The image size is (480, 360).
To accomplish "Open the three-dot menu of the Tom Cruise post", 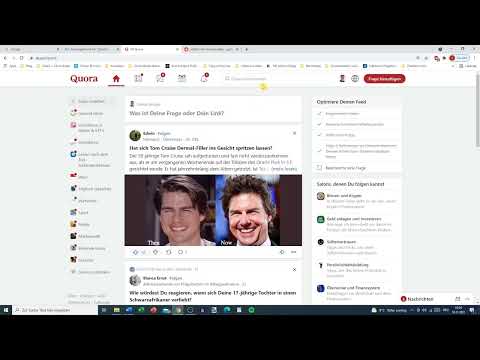I will (x=293, y=252).
